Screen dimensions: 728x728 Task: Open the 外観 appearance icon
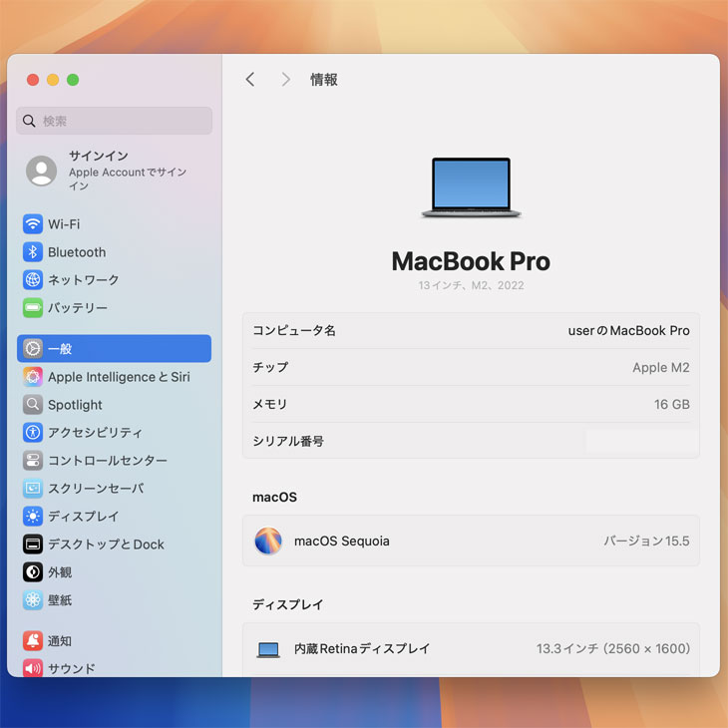[x=33, y=572]
